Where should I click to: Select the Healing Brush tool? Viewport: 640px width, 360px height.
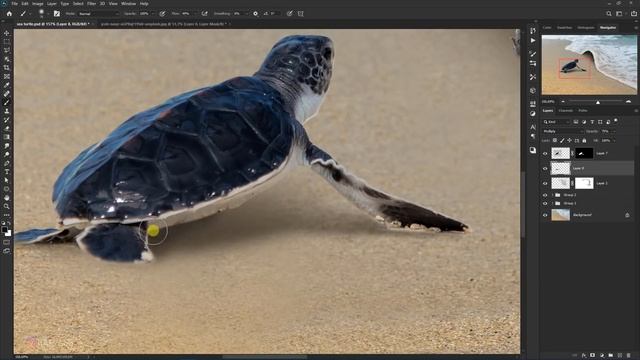pos(7,94)
